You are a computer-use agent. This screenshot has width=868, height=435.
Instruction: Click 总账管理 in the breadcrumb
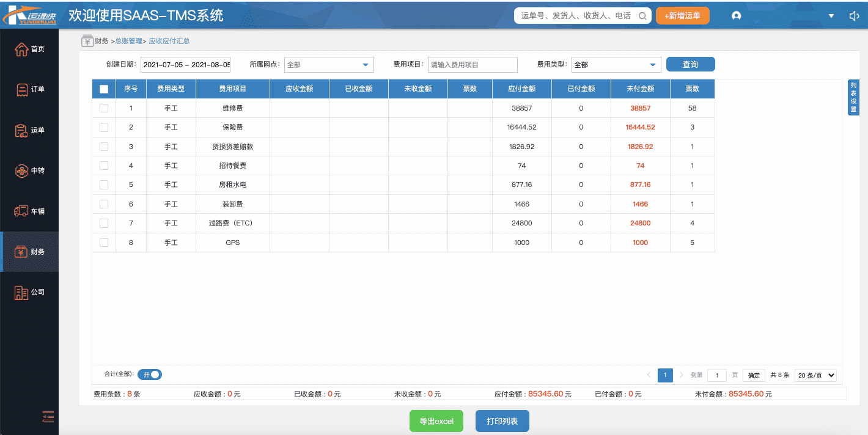(x=128, y=41)
